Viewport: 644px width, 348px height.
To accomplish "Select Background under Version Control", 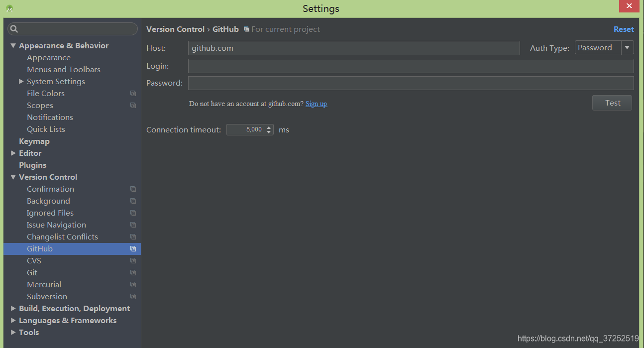I will pyautogui.click(x=48, y=201).
